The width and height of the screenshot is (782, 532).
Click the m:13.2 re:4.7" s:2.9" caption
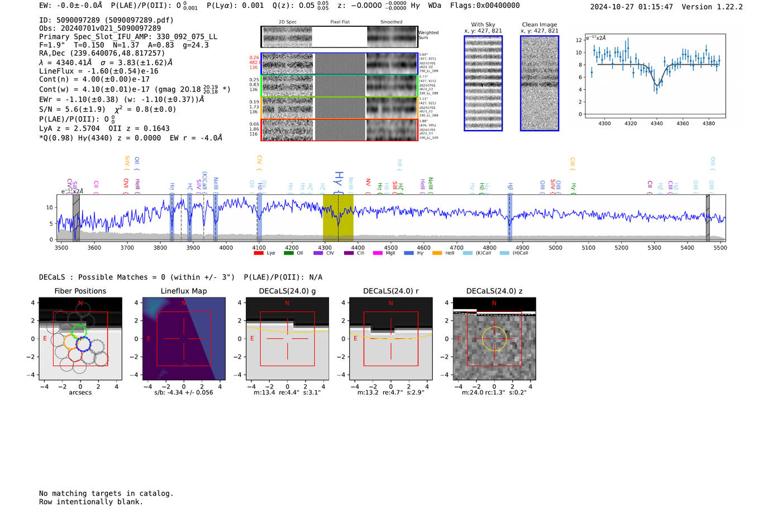coord(391,392)
